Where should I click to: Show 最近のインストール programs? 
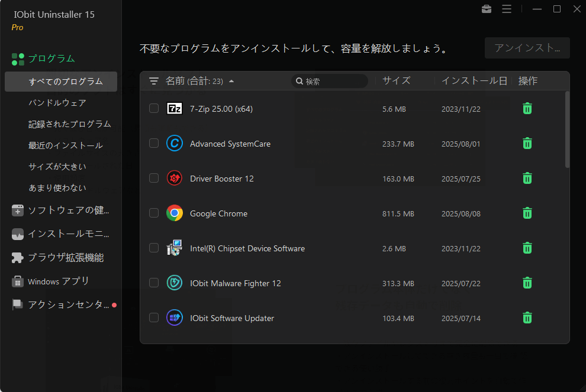[x=65, y=145]
